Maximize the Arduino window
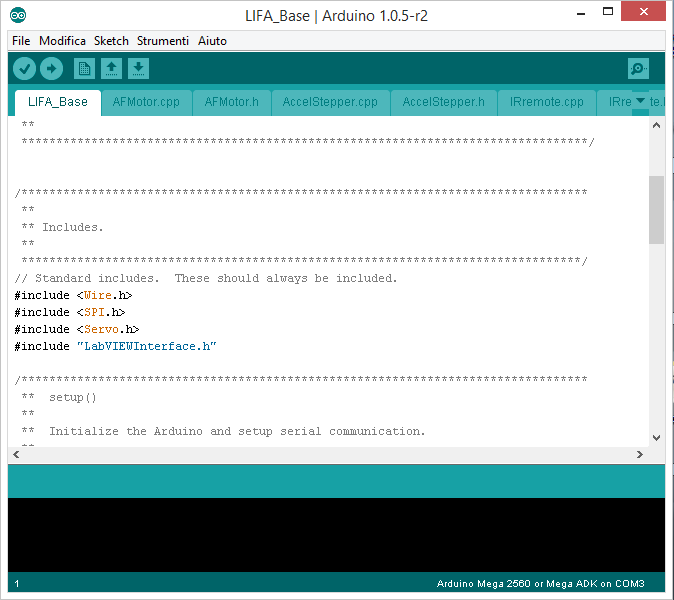 coord(608,12)
